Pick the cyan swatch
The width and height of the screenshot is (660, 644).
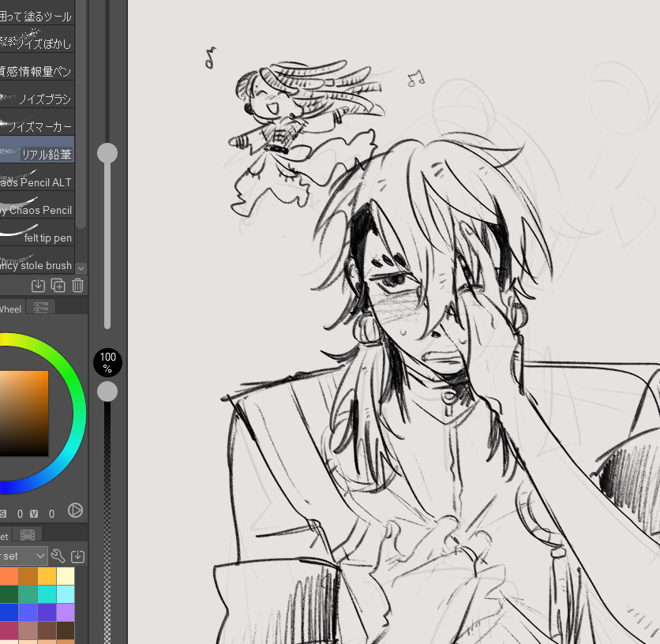coord(47,594)
